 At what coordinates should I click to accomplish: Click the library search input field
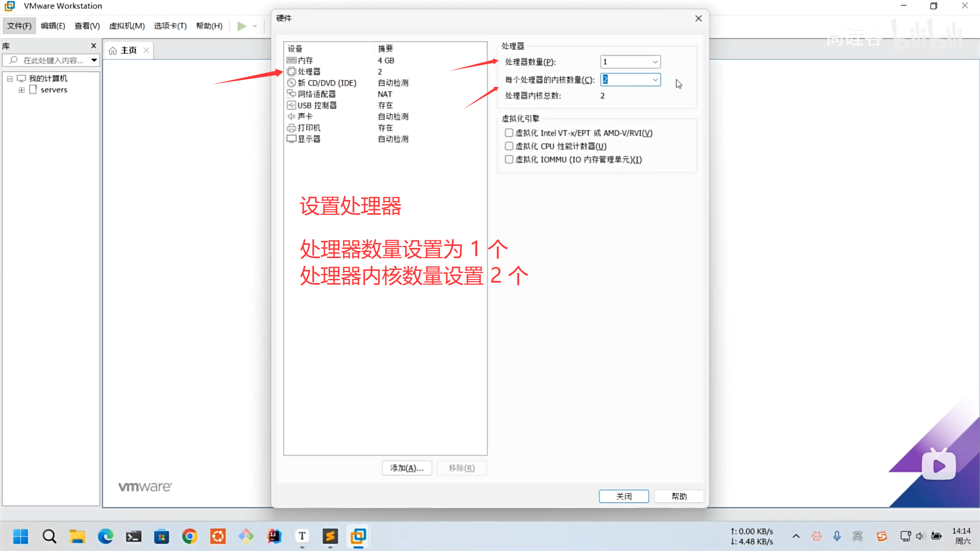tap(53, 60)
